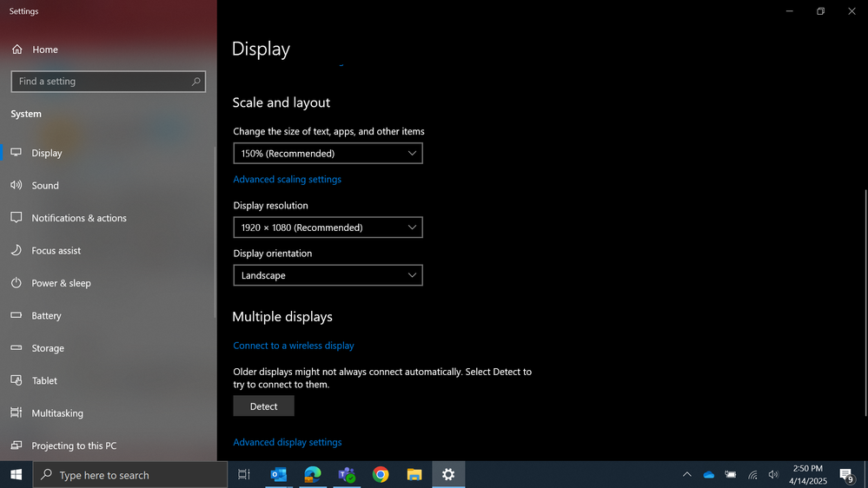Click the Home icon in Settings sidebar
Image resolution: width=868 pixels, height=488 pixels.
(x=17, y=49)
